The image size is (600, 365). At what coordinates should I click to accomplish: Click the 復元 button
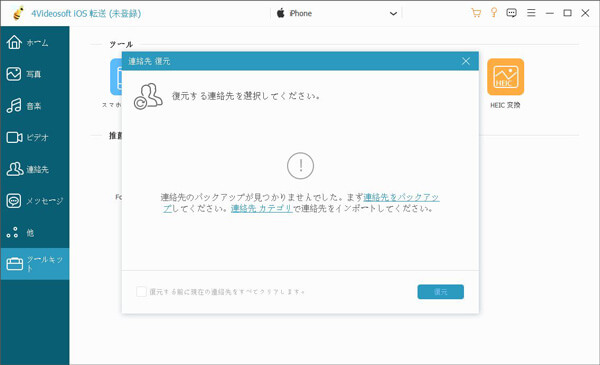[x=440, y=292]
